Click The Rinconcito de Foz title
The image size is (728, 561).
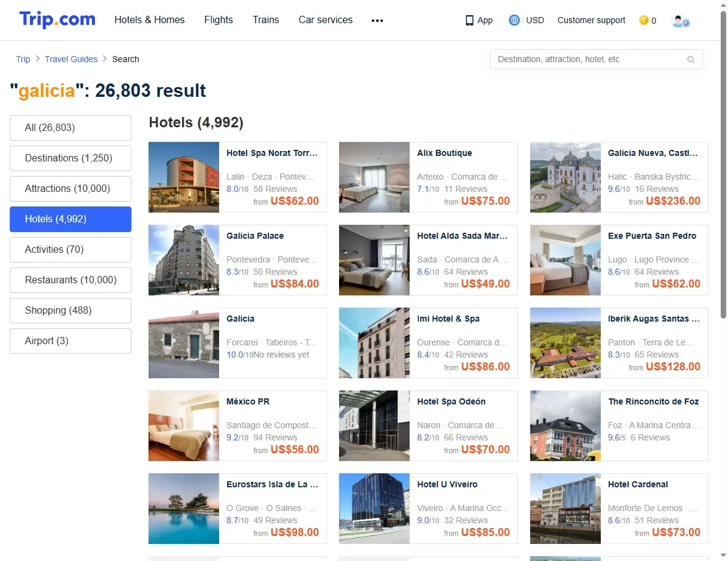pyautogui.click(x=653, y=401)
